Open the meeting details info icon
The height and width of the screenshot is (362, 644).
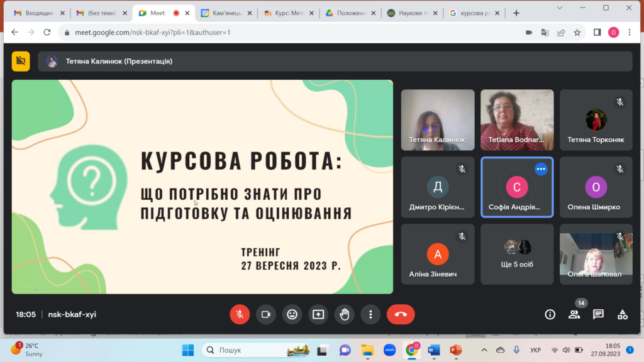(x=550, y=314)
